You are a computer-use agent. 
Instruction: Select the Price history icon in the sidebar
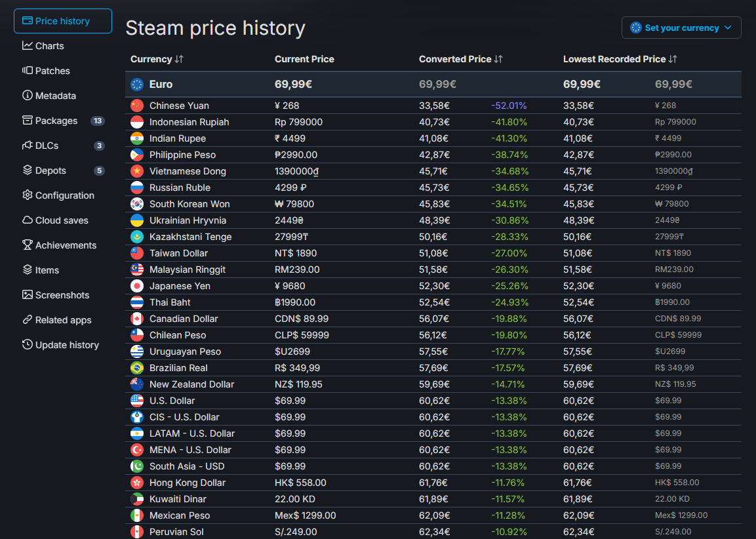[x=27, y=20]
